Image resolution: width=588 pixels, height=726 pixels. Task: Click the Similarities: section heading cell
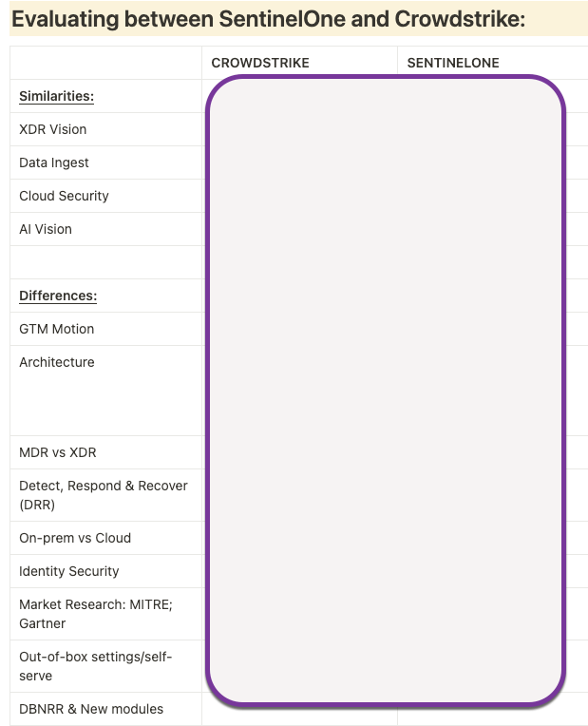(x=56, y=96)
